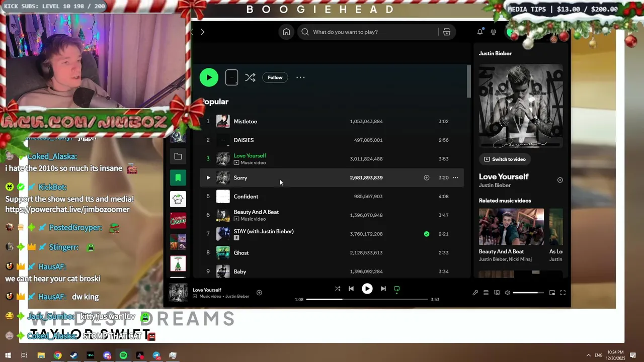Open the Love Yourself title in the player bar
This screenshot has height=362, width=644.
tap(207, 290)
